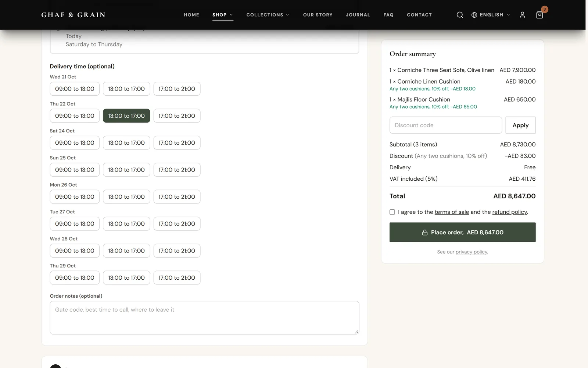The image size is (588, 368).
Task: Open the Contact menu item
Action: click(419, 15)
